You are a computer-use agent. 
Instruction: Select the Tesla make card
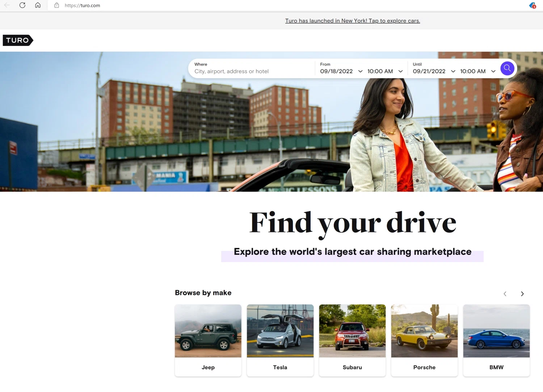280,340
